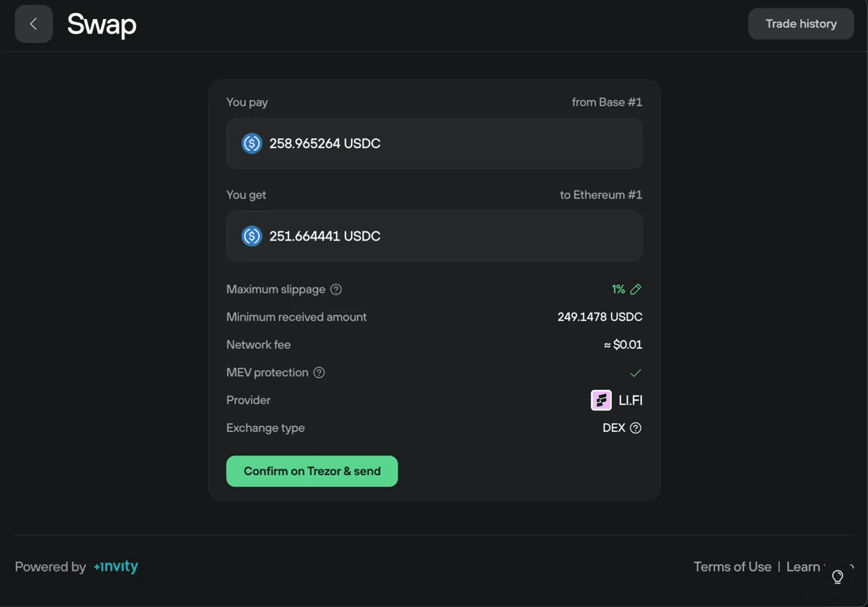Viewport: 868px width, 607px height.
Task: Edit slippage using the green pencil icon
Action: point(636,289)
